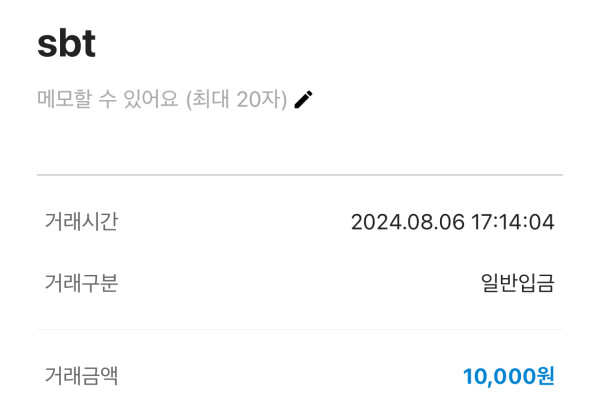The image size is (600, 413).
Task: Click the thin divider above 거래금액
Action: pos(300,329)
